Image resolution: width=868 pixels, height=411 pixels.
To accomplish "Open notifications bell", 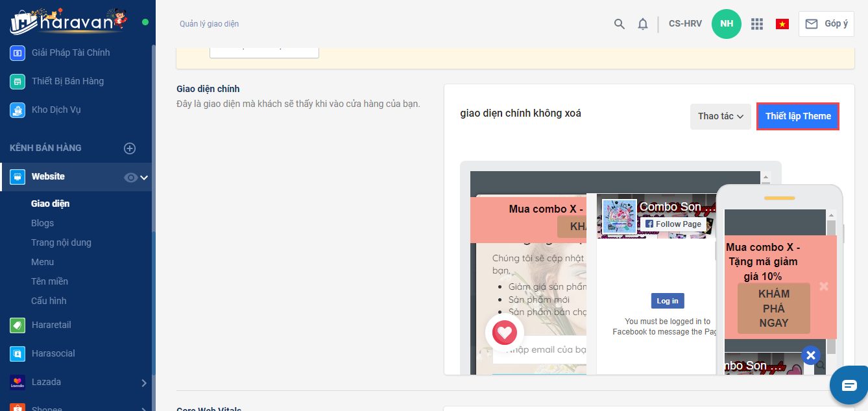I will pyautogui.click(x=643, y=24).
